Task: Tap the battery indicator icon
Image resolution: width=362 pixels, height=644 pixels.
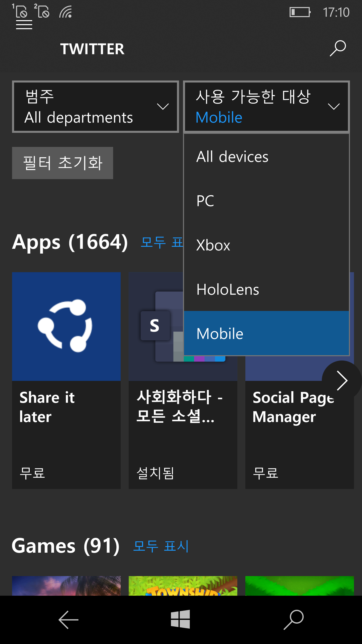Action: (x=300, y=12)
